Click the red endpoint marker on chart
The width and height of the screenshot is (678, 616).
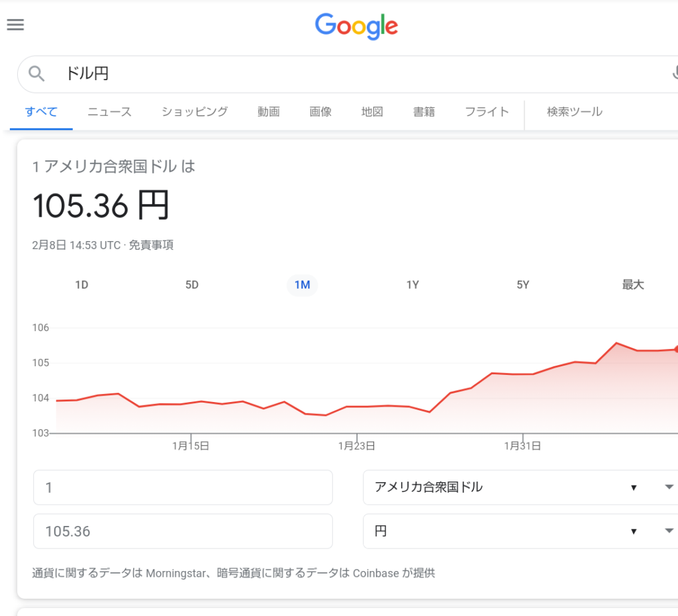pos(676,349)
